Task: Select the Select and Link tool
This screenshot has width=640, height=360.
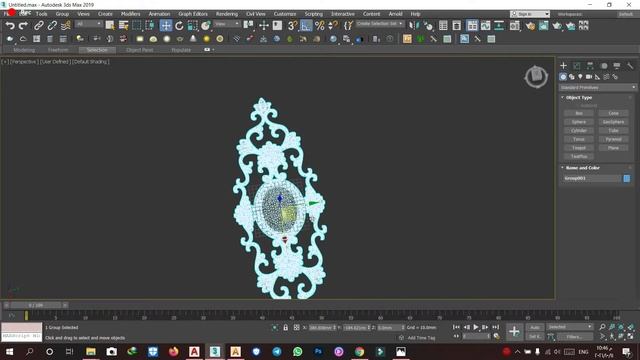Action: (38, 26)
